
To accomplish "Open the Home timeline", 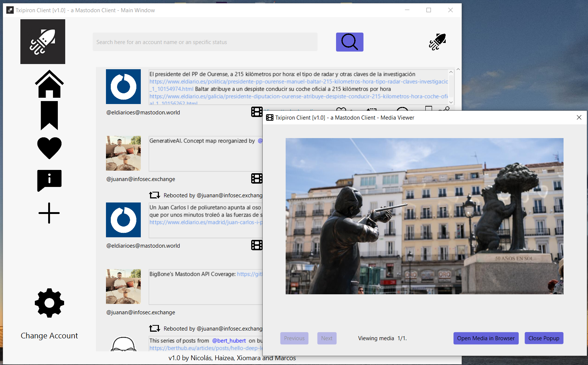I will pos(49,84).
